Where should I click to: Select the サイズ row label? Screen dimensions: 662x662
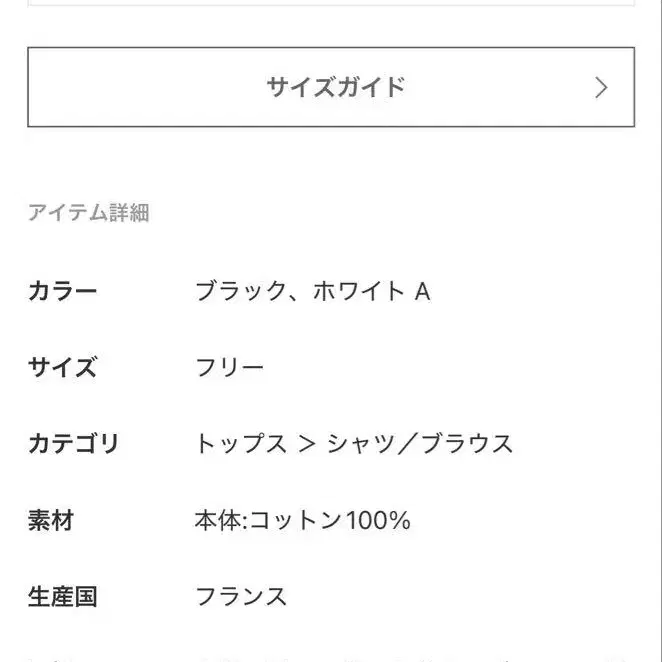pos(62,368)
